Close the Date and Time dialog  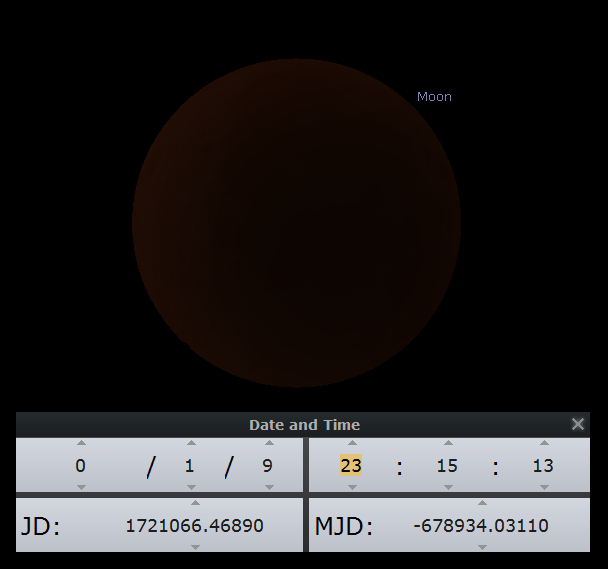[578, 424]
